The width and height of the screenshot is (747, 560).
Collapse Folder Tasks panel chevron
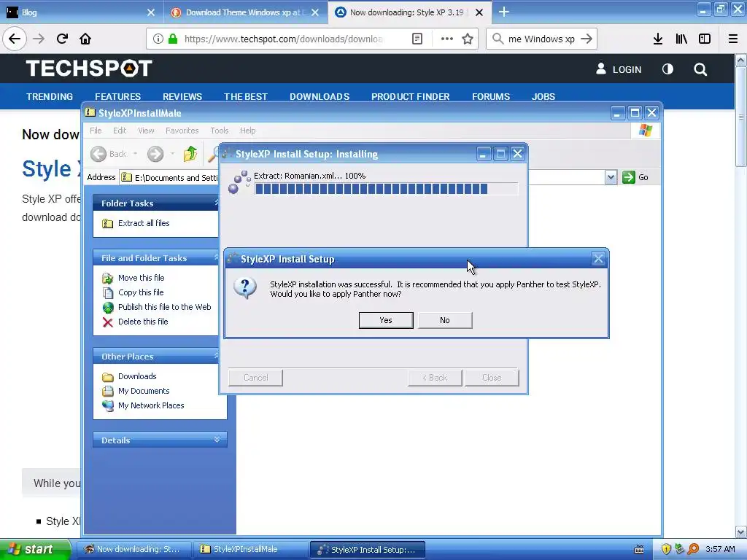217,203
